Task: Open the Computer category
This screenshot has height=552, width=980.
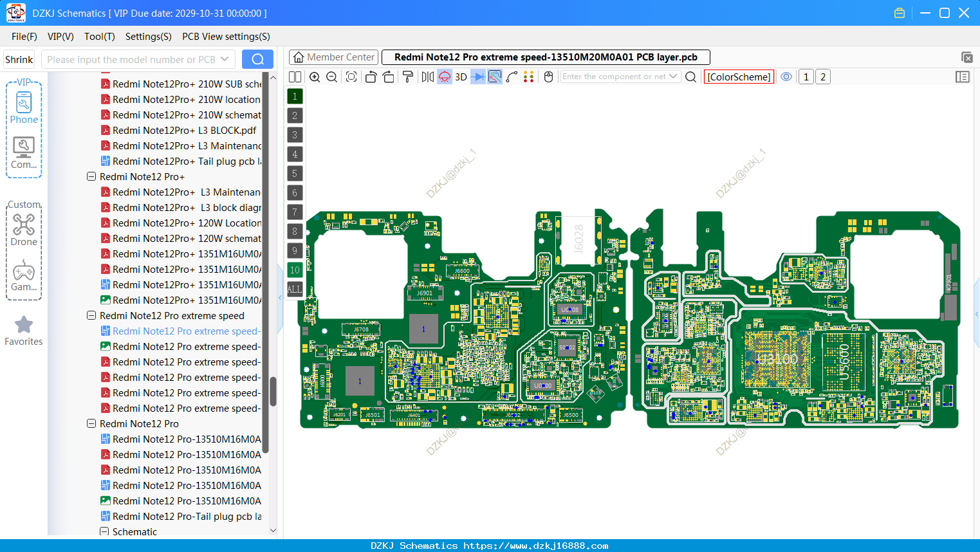Action: pyautogui.click(x=24, y=153)
